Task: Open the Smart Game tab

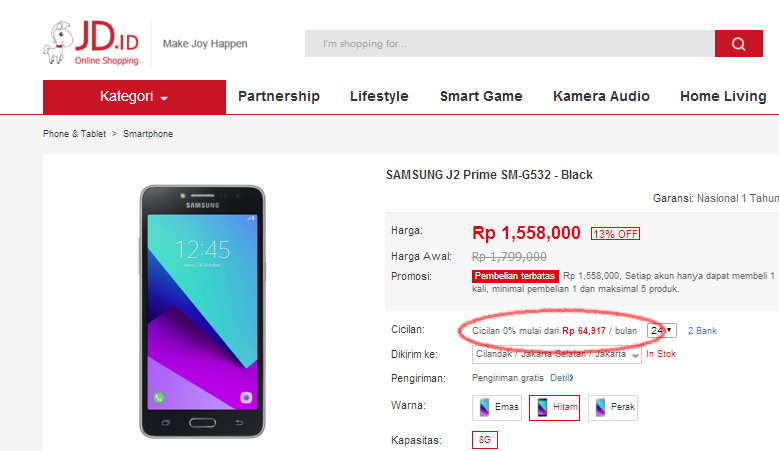Action: tap(481, 97)
